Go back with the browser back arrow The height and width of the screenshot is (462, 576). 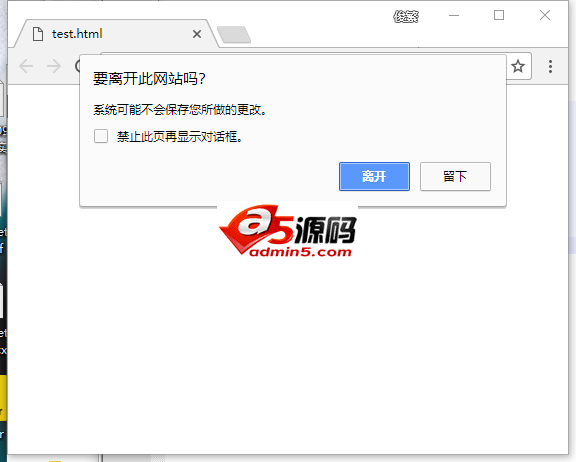coord(26,66)
